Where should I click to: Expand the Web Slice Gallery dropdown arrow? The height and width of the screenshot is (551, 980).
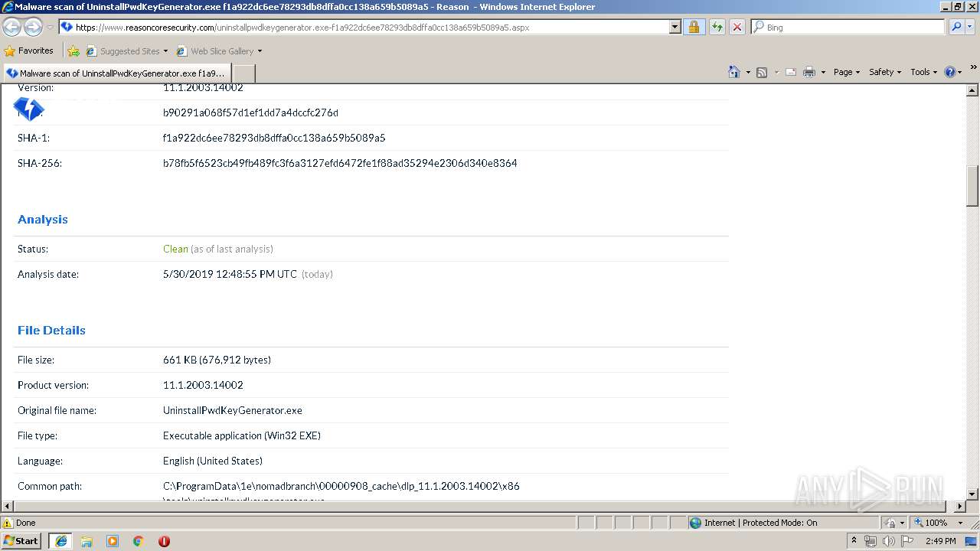click(260, 51)
